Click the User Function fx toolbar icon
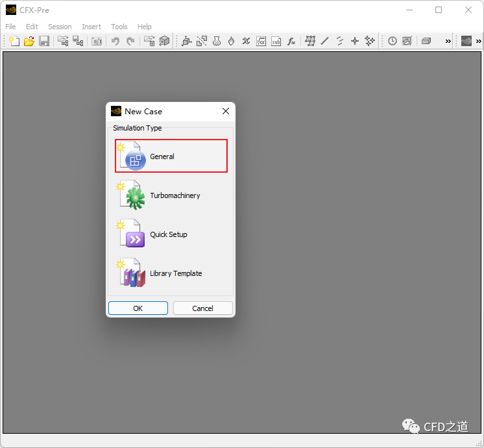 pos(291,41)
